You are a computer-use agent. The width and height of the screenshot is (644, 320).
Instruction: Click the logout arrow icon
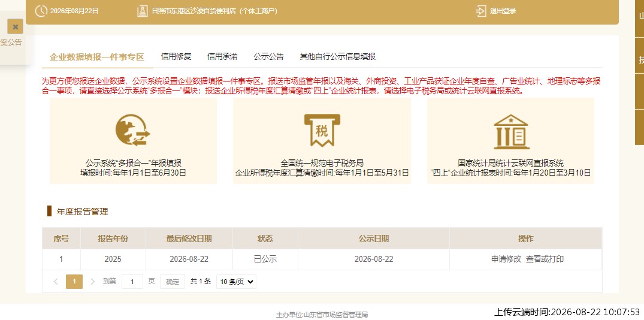click(x=480, y=11)
